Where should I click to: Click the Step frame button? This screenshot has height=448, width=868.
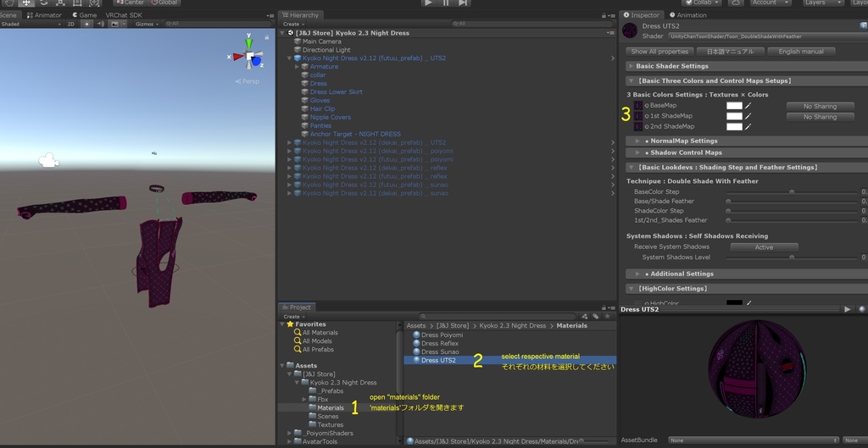click(464, 3)
